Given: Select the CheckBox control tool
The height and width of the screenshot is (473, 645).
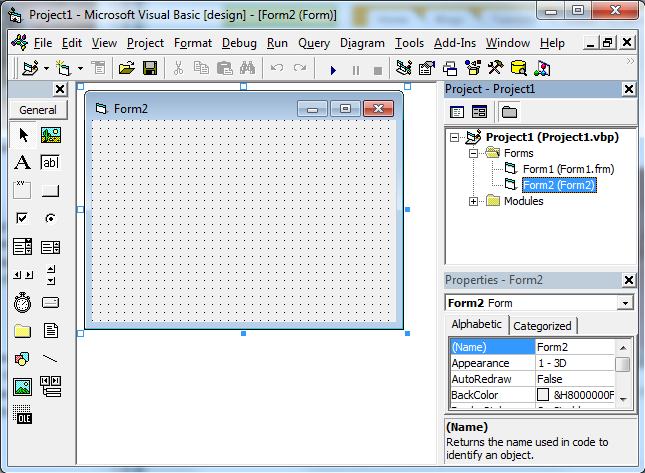Looking at the screenshot, I should [22, 218].
